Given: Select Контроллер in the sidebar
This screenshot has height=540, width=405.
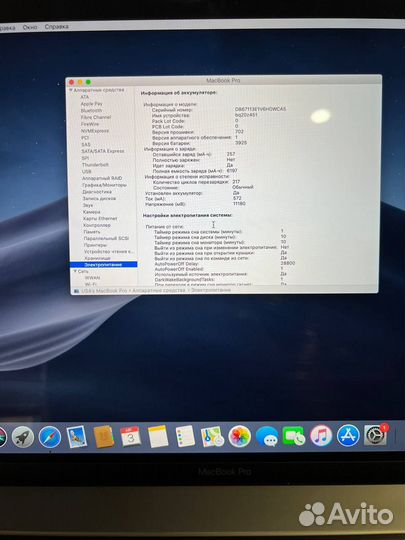Looking at the screenshot, I should [97, 225].
